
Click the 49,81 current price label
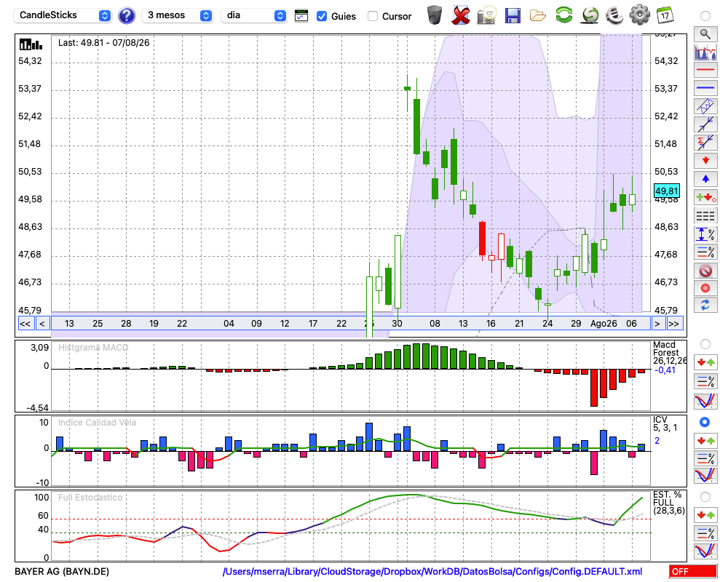(666, 191)
